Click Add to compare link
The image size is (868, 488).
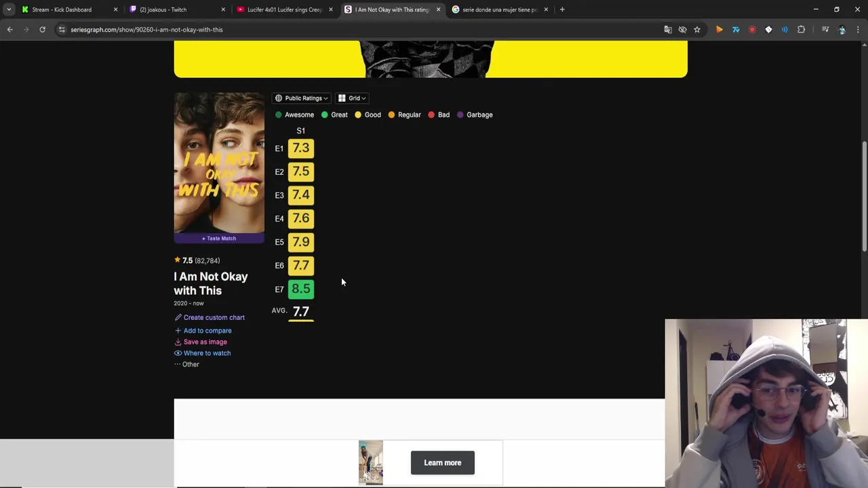[207, 331]
